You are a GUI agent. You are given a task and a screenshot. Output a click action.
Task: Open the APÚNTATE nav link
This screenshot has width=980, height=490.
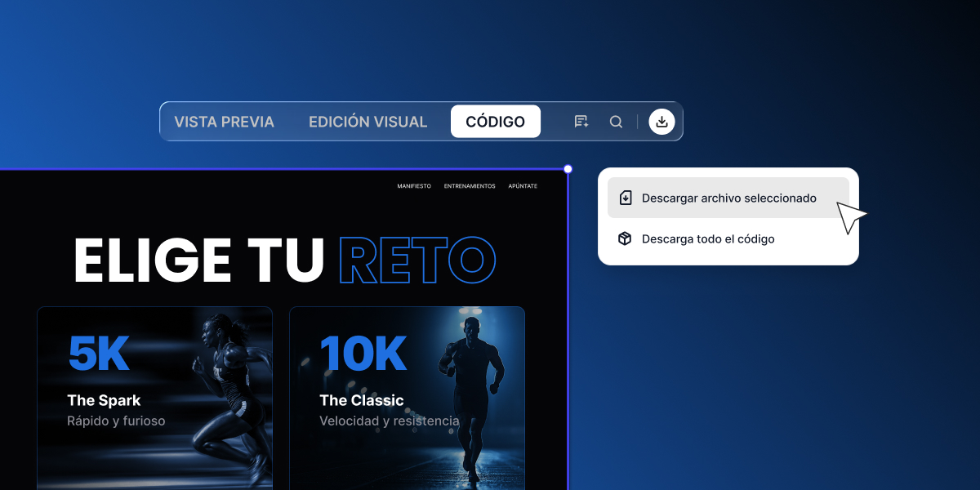pyautogui.click(x=523, y=186)
